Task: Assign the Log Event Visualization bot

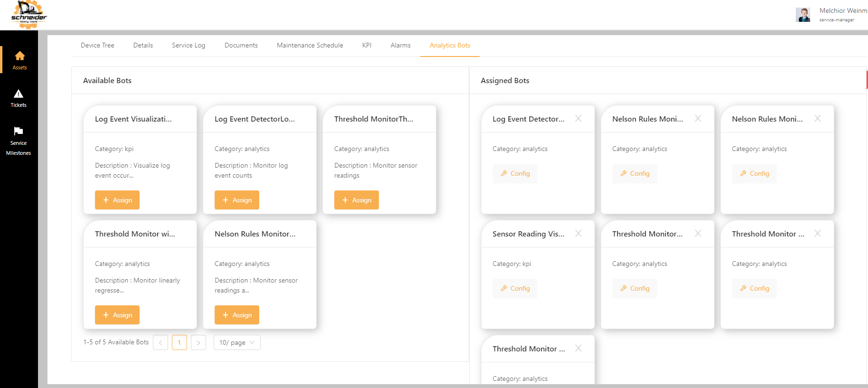Action: [x=117, y=200]
